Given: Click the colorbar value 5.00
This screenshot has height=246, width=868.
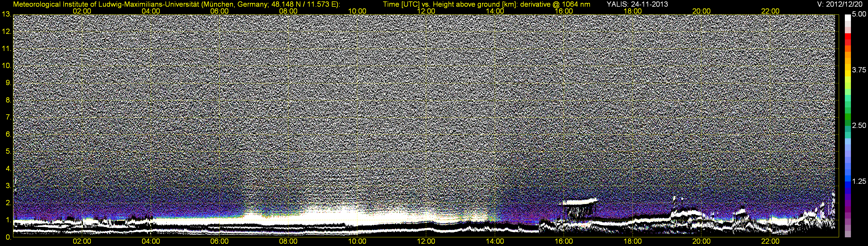Looking at the screenshot, I should point(859,14).
